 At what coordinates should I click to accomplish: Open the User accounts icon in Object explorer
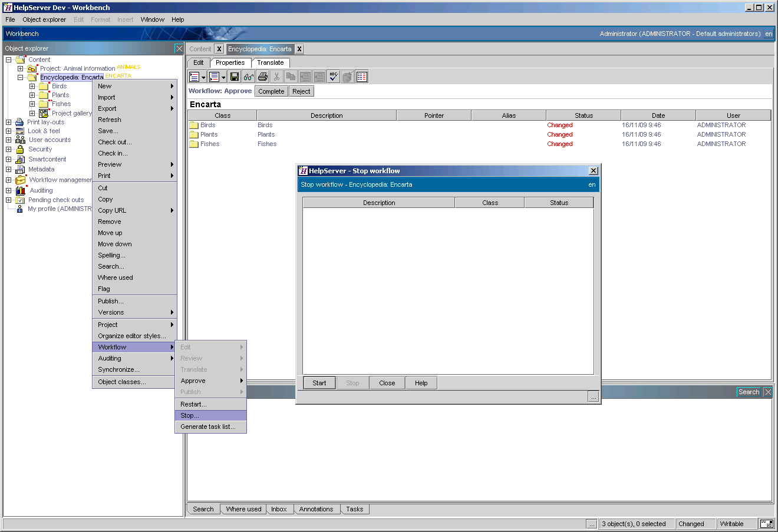(x=19, y=140)
